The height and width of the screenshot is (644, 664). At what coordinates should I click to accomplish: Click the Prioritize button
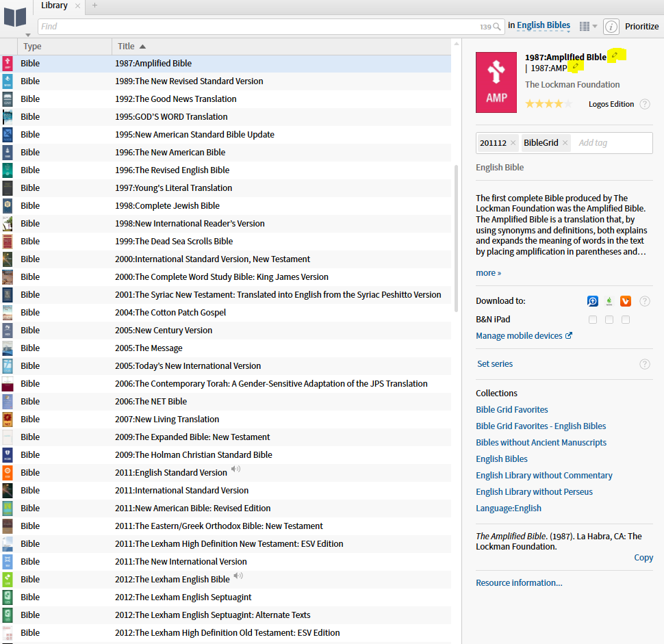point(641,26)
